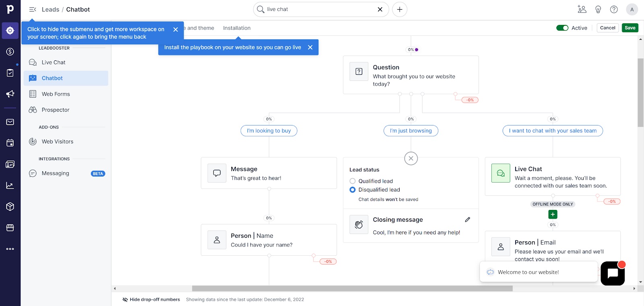The width and height of the screenshot is (644, 306).
Task: Open the Insights chart icon
Action: 10,185
